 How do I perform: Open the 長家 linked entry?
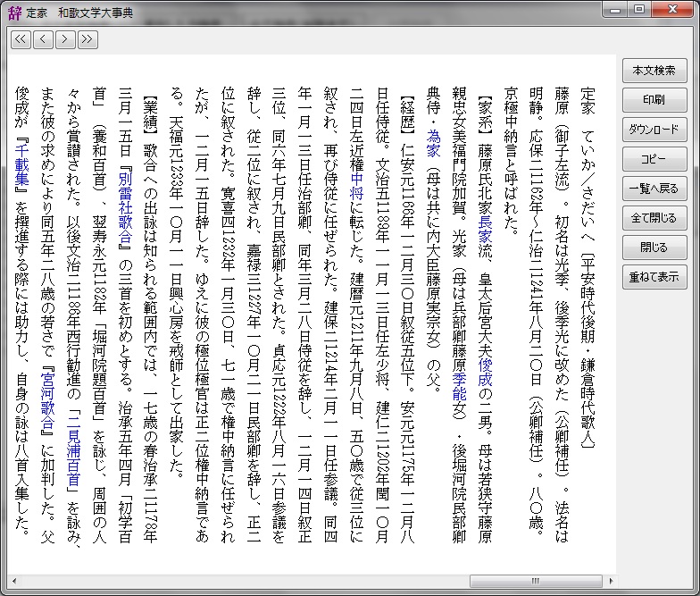click(x=485, y=229)
